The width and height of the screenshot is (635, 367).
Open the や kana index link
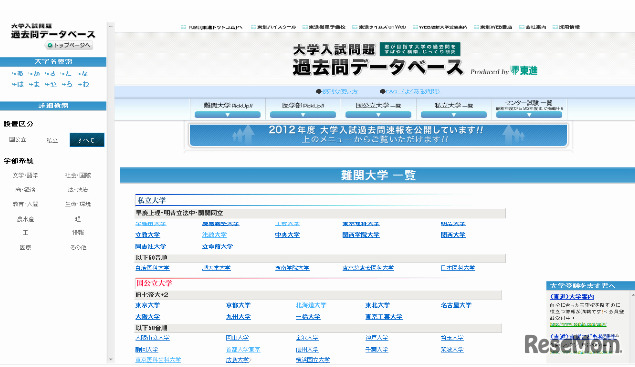(50, 84)
